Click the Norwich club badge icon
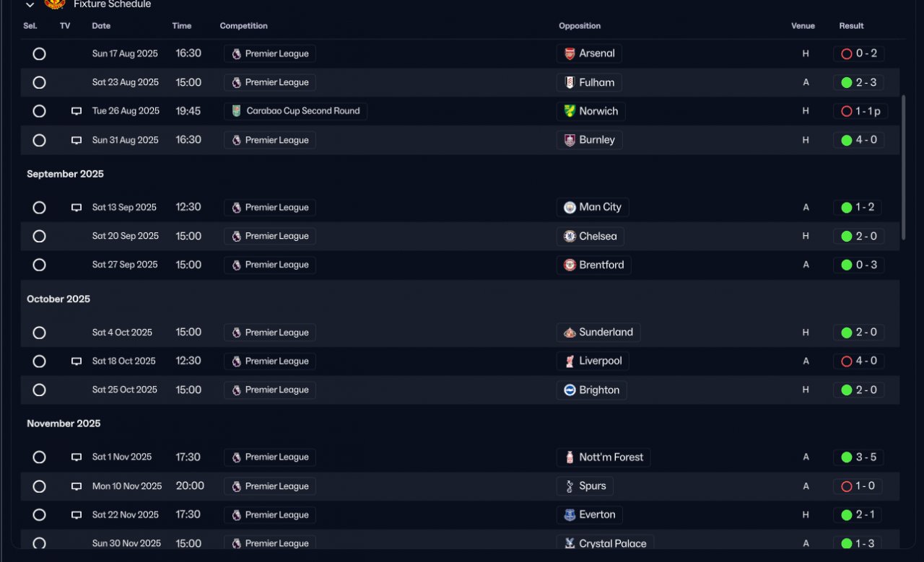 570,111
